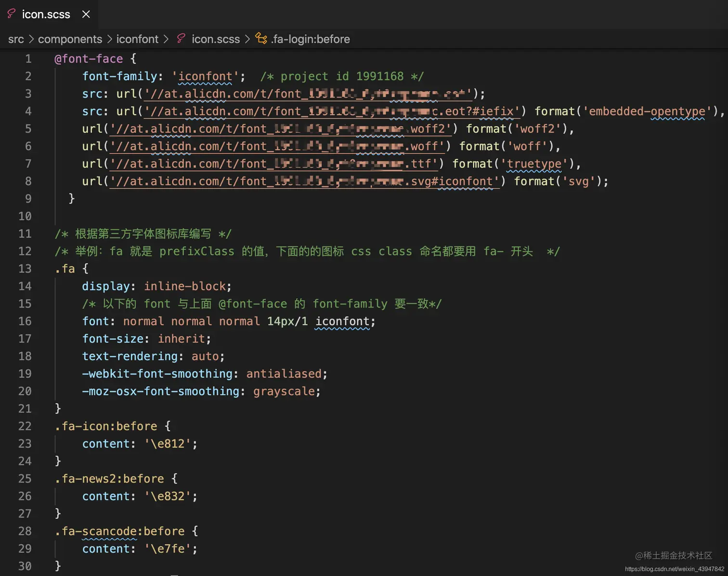Click the '\e7fe' content value
Viewport: 728px width, 576px height.
tap(168, 549)
